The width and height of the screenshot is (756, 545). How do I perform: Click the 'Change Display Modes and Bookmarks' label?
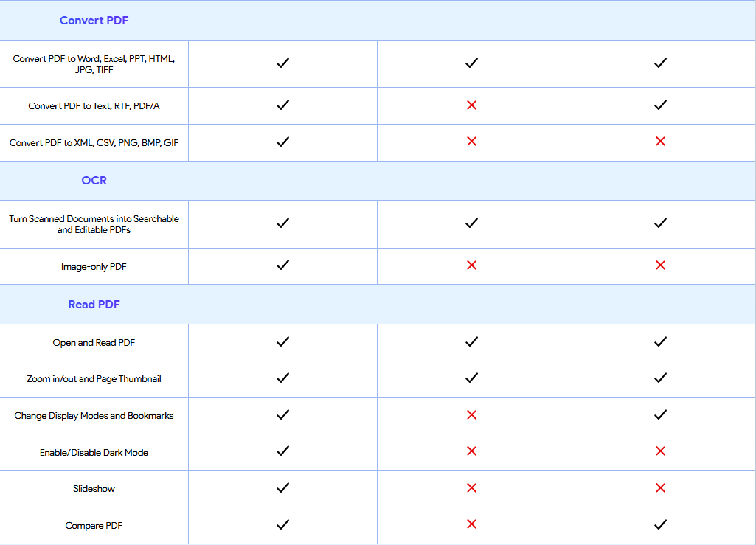coord(94,416)
